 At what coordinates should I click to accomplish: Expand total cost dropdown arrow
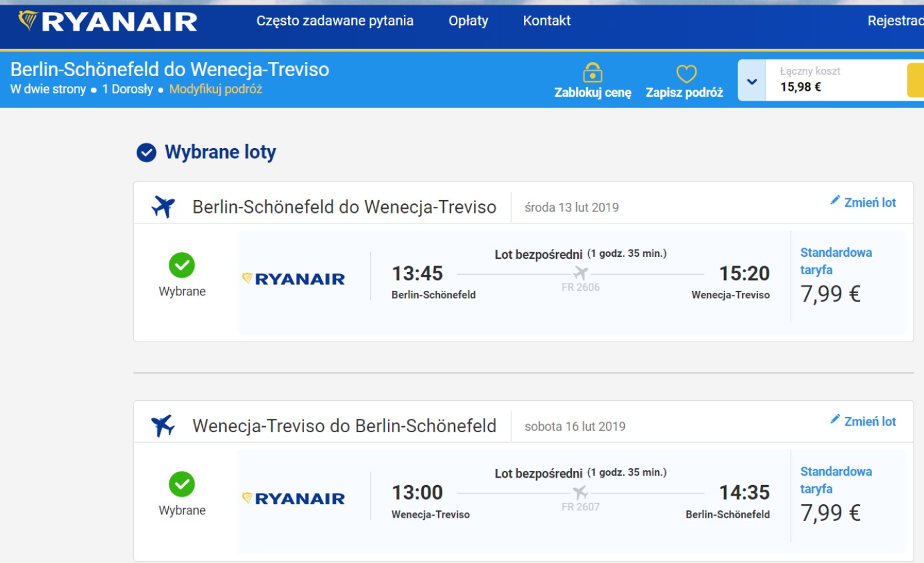tap(752, 81)
